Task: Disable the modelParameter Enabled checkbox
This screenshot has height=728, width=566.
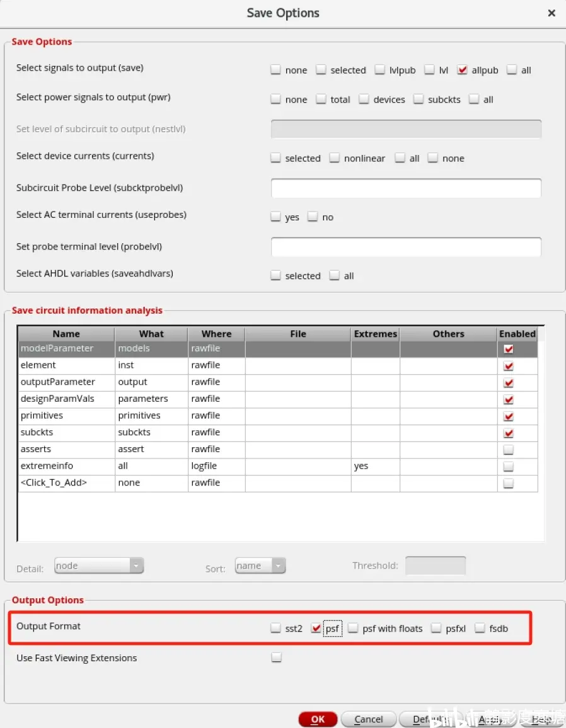Action: 509,349
